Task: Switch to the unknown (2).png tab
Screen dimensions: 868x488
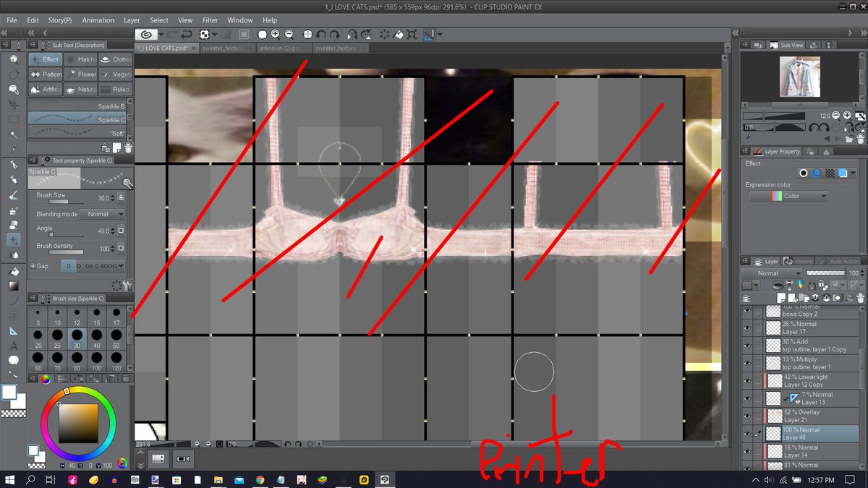Action: tap(284, 48)
